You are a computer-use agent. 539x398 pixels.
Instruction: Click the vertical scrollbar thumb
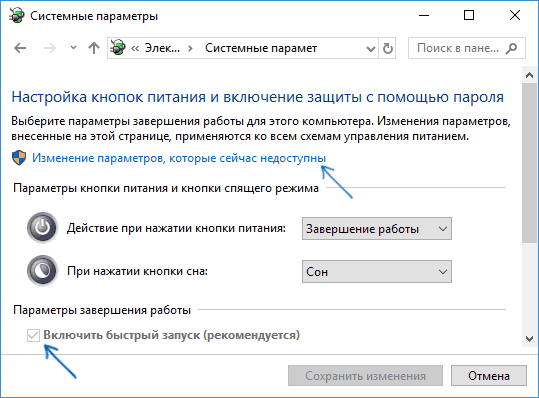pos(529,163)
